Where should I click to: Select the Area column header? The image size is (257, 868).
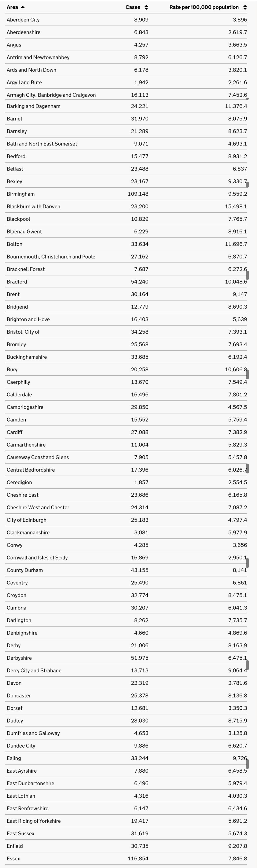[13, 7]
